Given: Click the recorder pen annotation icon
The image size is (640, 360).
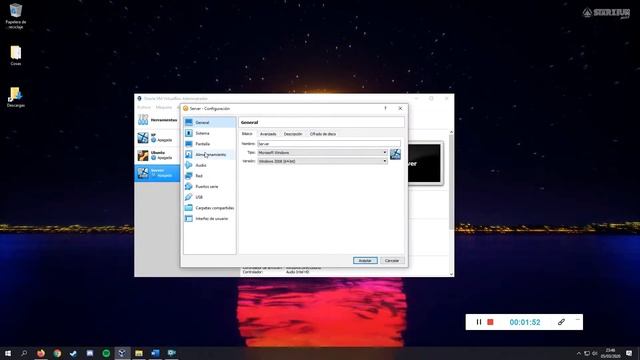Looking at the screenshot, I should coord(561,322).
